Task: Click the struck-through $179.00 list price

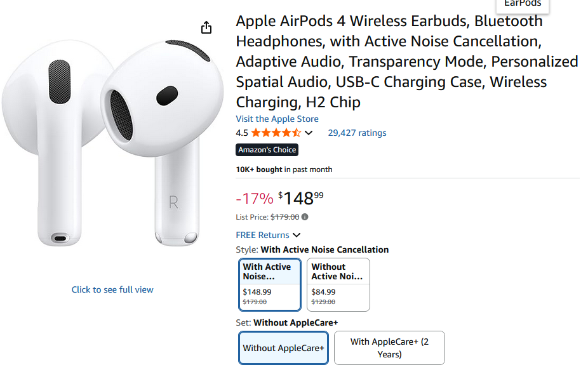Action: 284,217
